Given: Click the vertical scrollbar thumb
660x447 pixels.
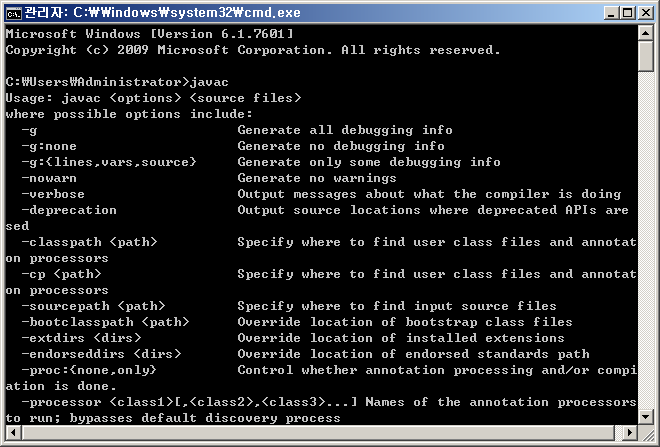Looking at the screenshot, I should 645,56.
